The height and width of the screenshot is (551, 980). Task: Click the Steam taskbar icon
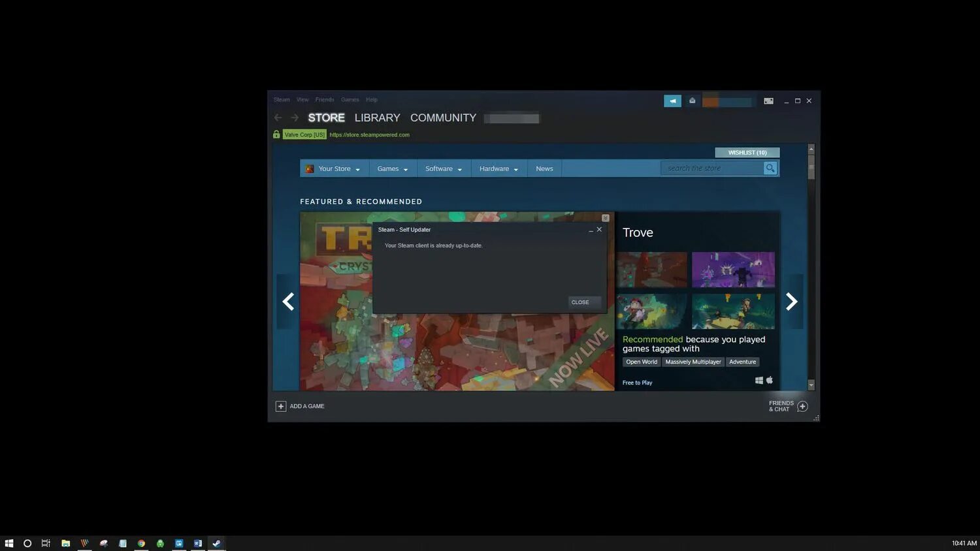(x=216, y=543)
